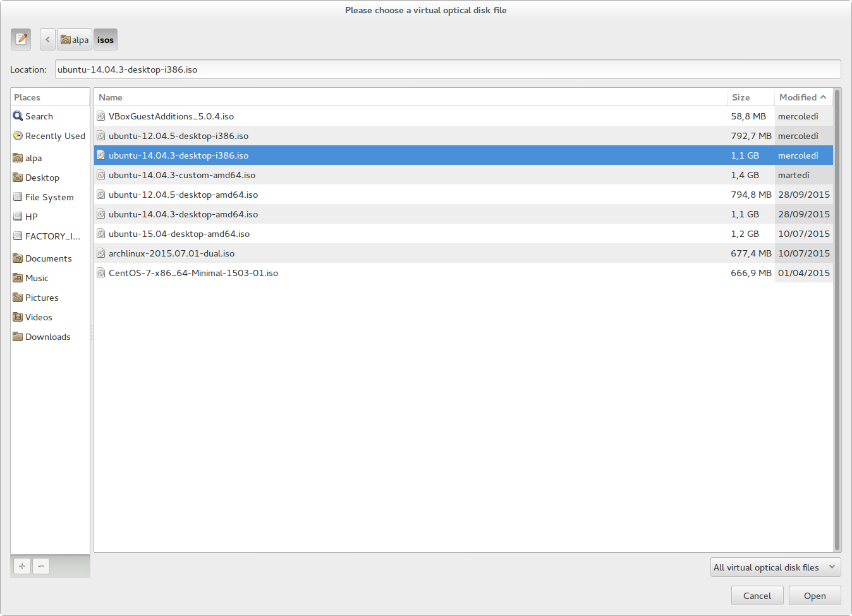The width and height of the screenshot is (852, 616).
Task: Sort files by the Size column
Action: point(751,97)
